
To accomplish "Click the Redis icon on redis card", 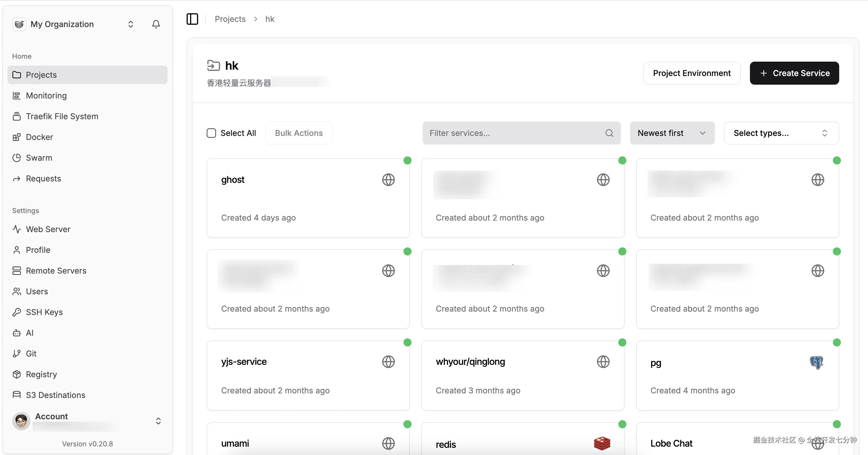I will pos(602,443).
